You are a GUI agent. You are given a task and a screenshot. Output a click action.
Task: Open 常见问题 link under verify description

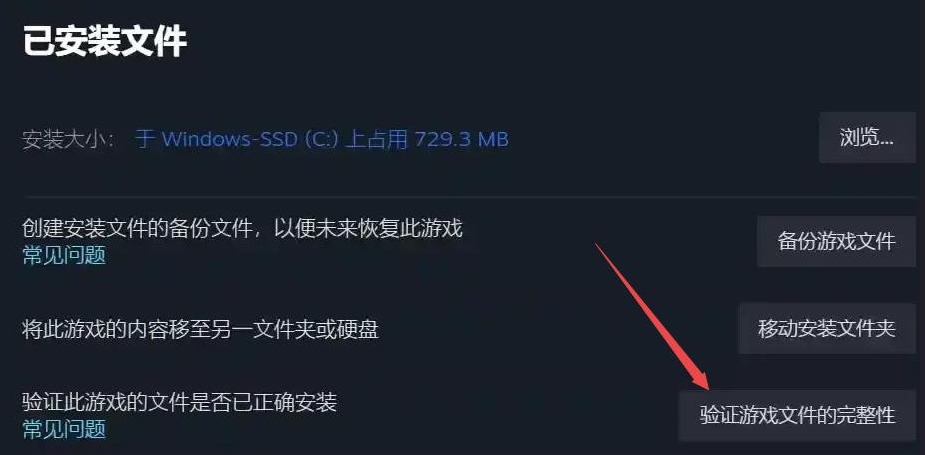point(64,429)
